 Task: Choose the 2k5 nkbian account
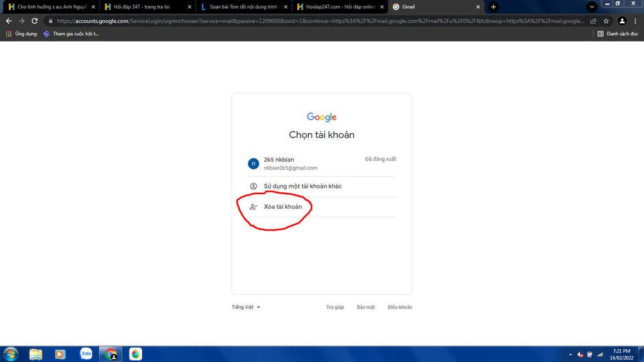(322, 163)
